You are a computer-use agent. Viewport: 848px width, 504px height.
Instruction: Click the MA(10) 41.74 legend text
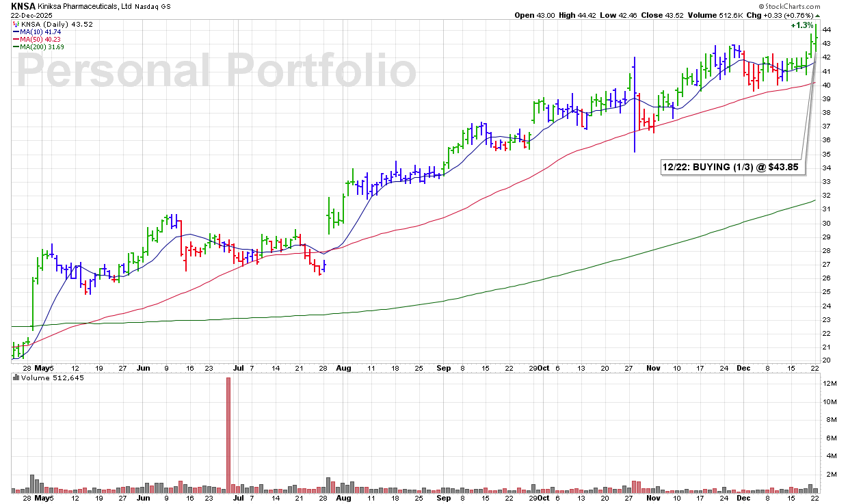click(42, 32)
